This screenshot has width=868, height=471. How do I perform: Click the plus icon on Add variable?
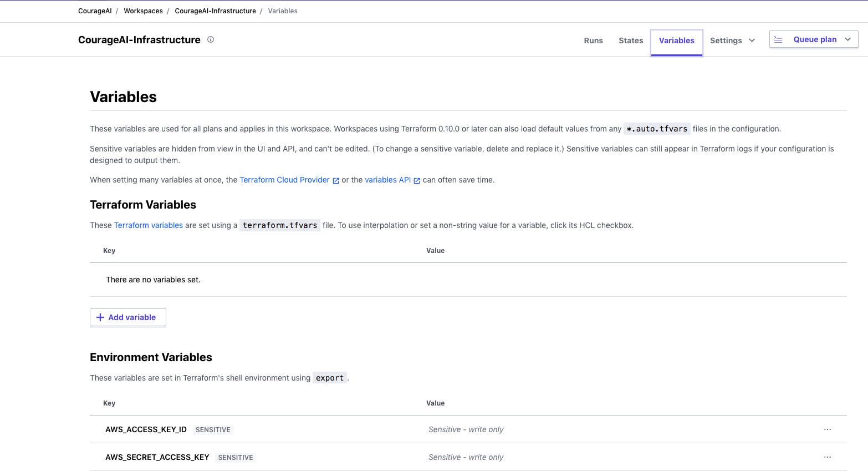coord(100,317)
